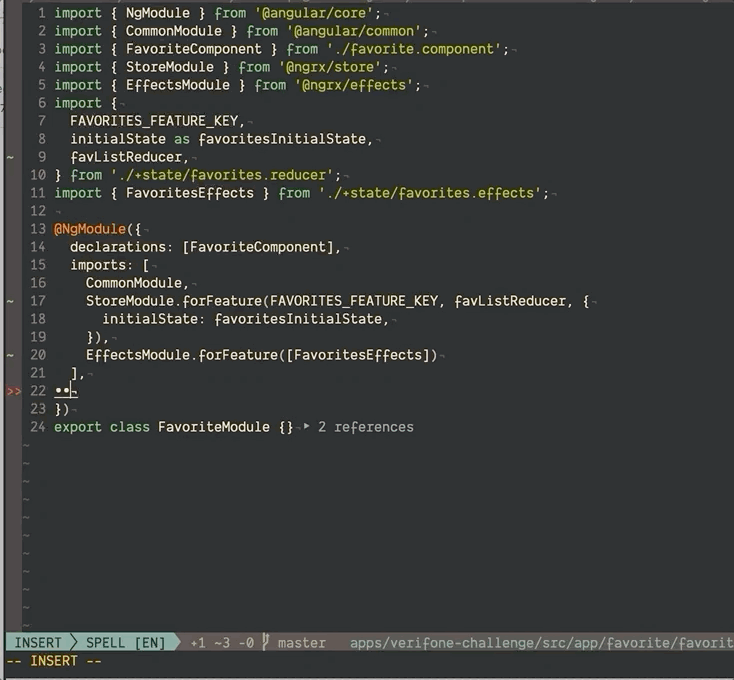Open the 2 references code lens

click(366, 427)
